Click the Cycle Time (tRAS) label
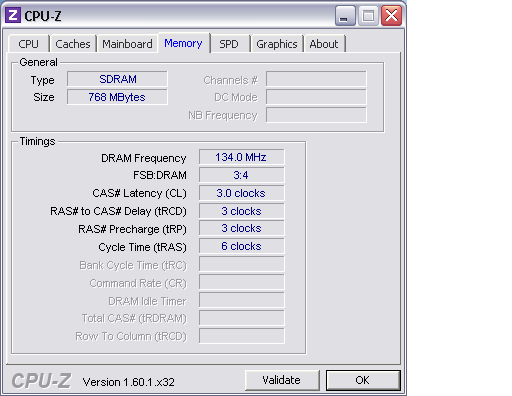 (x=142, y=247)
